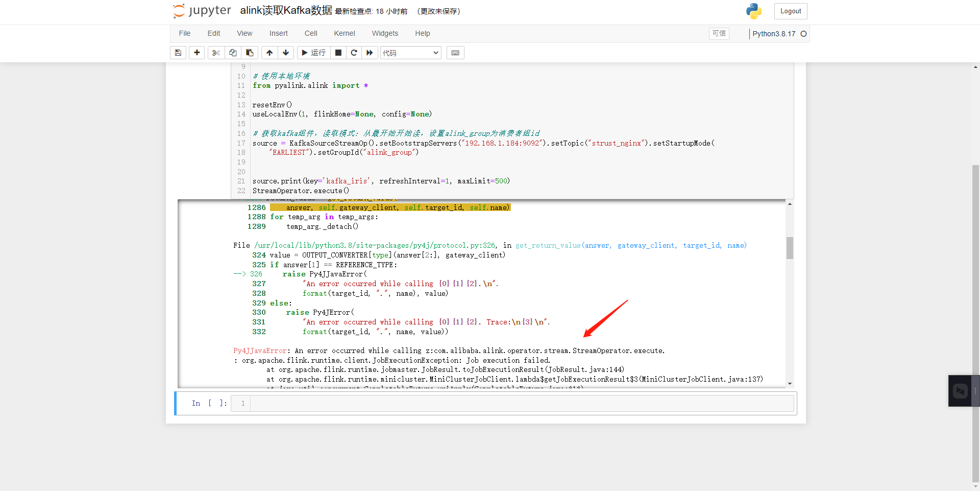
Task: Save the notebook with the floppy icon
Action: (x=178, y=53)
